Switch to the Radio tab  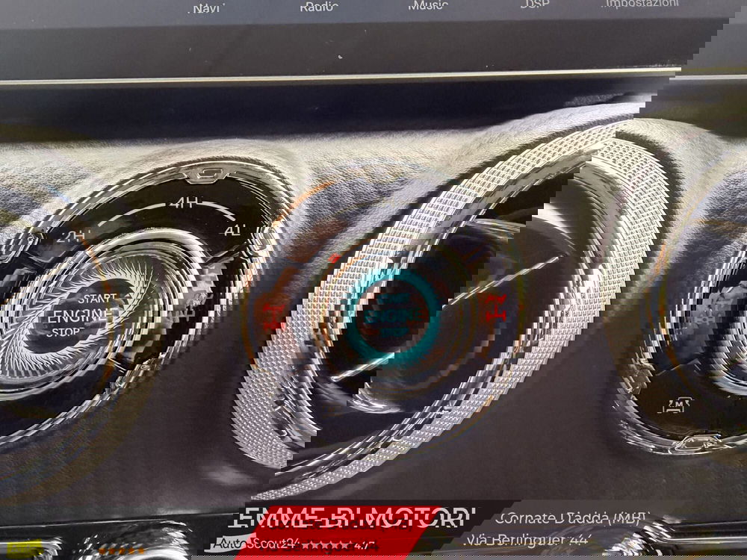[x=319, y=7]
